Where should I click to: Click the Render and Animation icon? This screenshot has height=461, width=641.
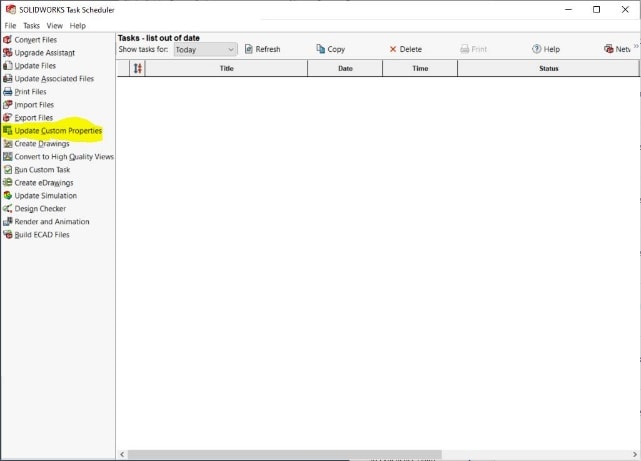[7, 222]
